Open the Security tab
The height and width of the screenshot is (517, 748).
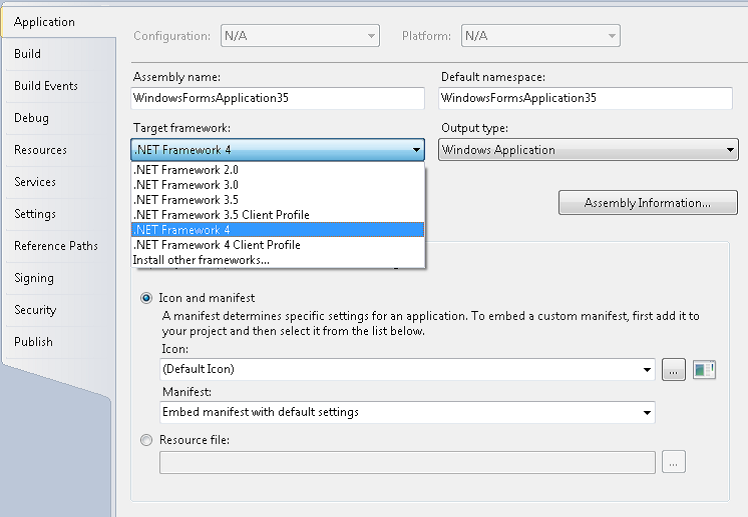coord(58,310)
